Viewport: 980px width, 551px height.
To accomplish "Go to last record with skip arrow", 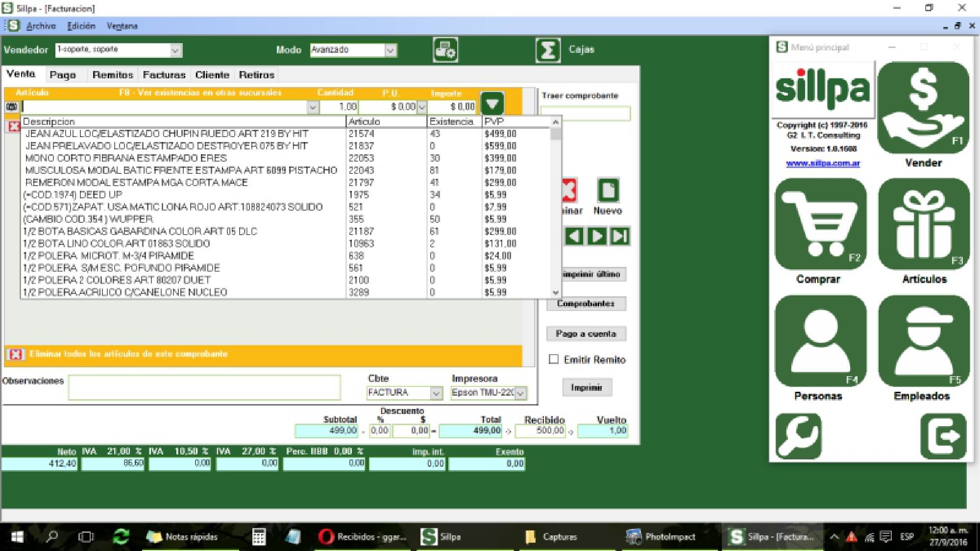I will pyautogui.click(x=620, y=237).
